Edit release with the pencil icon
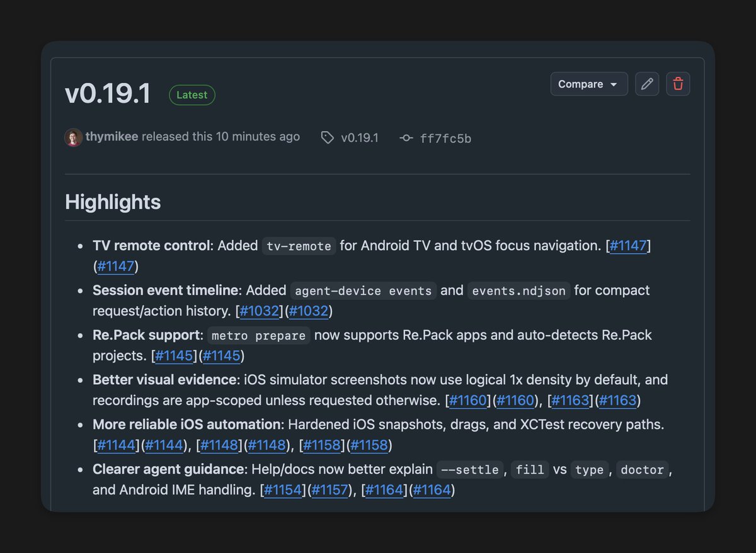Image resolution: width=756 pixels, height=553 pixels. (x=647, y=84)
